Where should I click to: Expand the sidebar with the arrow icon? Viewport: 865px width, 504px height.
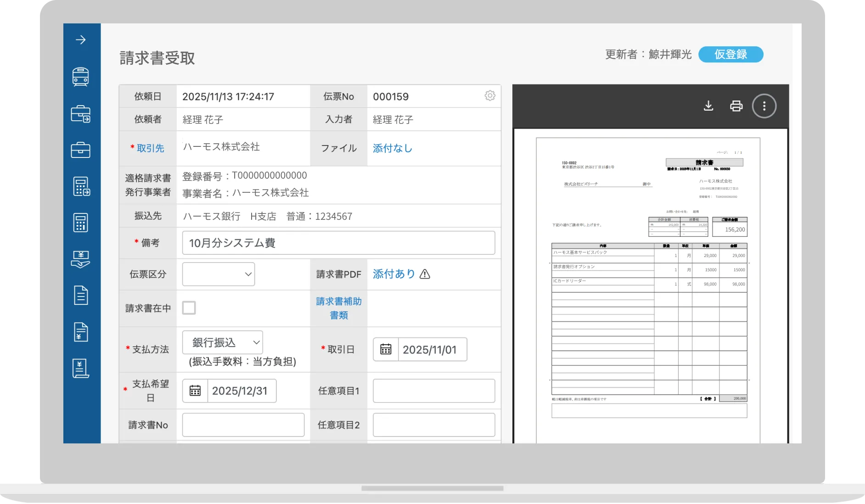pos(81,40)
